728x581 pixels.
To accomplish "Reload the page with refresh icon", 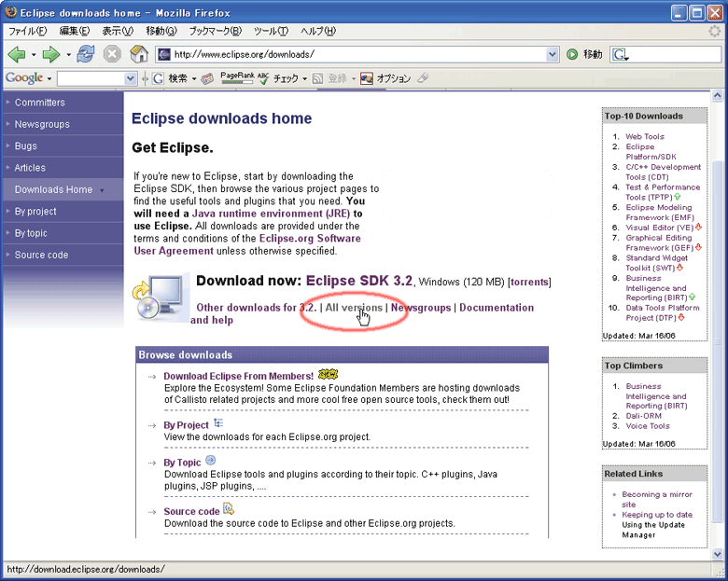I will [86, 54].
